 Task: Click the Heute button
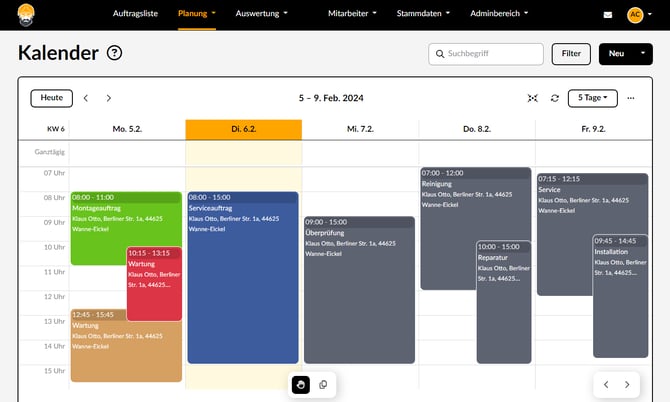point(51,98)
